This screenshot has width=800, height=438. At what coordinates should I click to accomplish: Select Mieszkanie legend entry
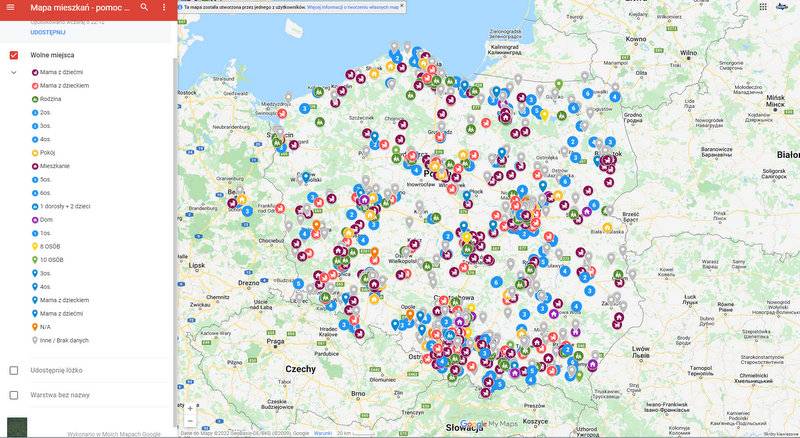point(55,166)
